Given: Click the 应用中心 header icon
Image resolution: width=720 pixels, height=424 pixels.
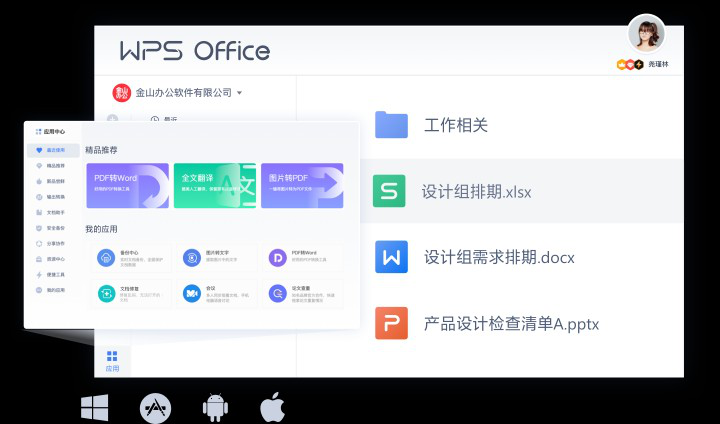Looking at the screenshot, I should (x=39, y=132).
